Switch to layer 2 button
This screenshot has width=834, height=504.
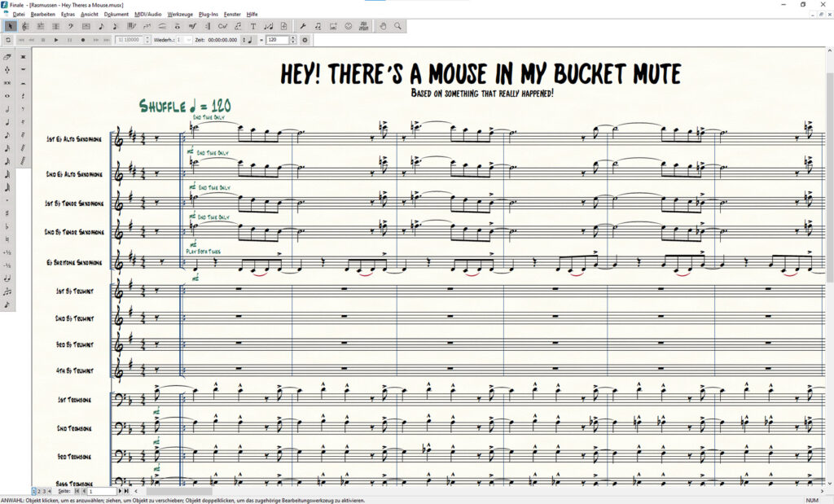click(39, 491)
